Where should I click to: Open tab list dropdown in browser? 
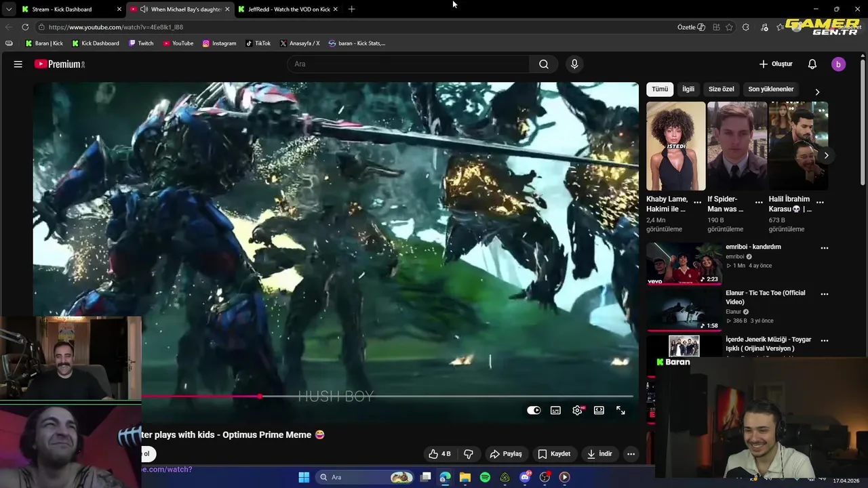(8, 9)
